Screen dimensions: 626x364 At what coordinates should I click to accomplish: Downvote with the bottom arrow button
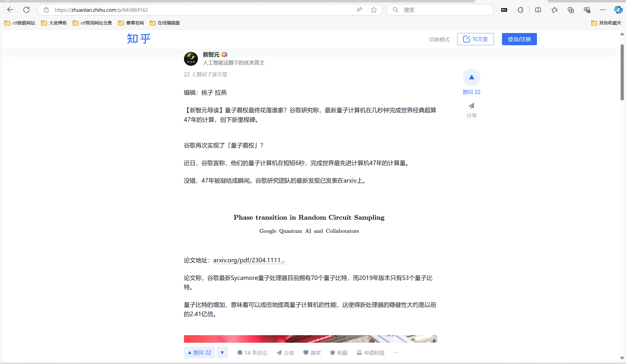point(222,353)
